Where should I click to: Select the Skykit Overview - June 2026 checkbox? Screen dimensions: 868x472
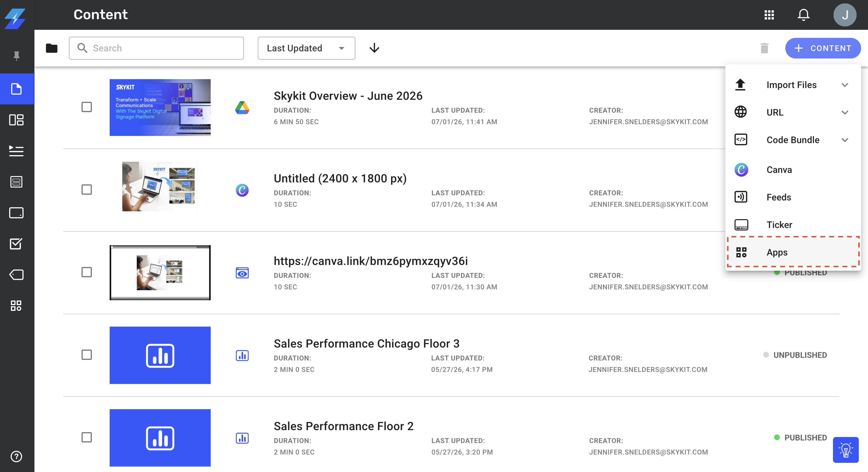point(87,107)
